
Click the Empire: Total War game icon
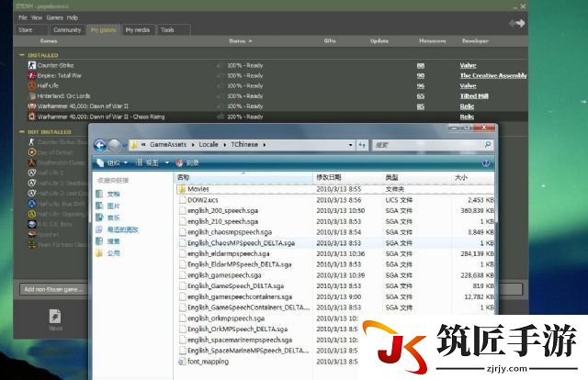tap(32, 75)
